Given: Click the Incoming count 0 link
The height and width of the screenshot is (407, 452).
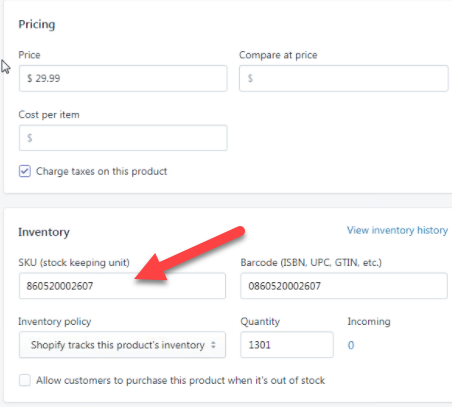Looking at the screenshot, I should 351,345.
